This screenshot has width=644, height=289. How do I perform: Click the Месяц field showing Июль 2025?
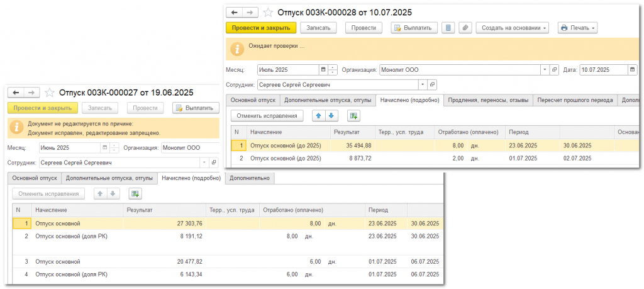tap(288, 70)
